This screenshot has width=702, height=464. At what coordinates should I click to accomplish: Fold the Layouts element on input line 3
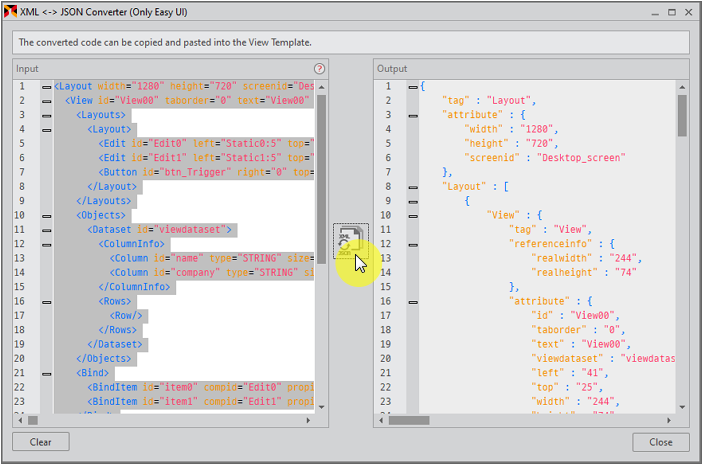46,115
